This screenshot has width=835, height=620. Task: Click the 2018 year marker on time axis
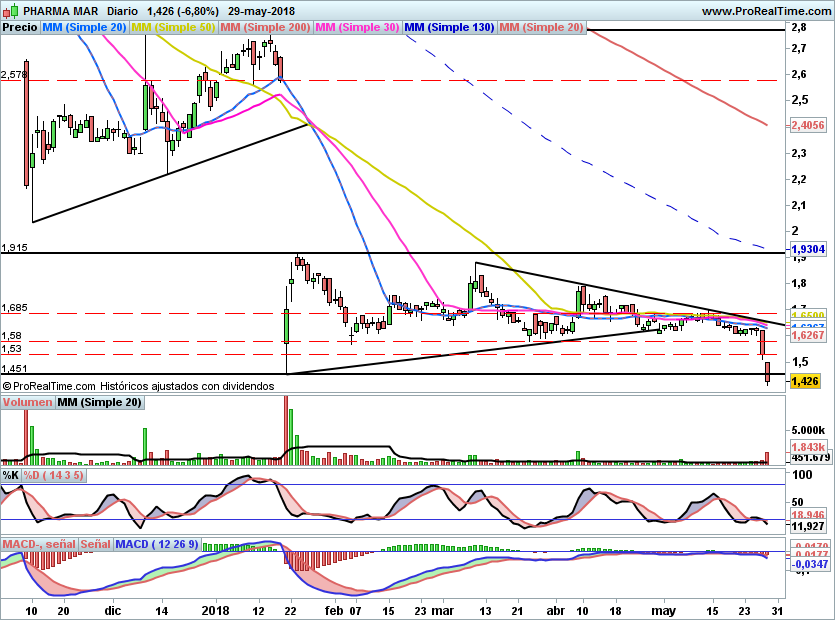[x=215, y=610]
